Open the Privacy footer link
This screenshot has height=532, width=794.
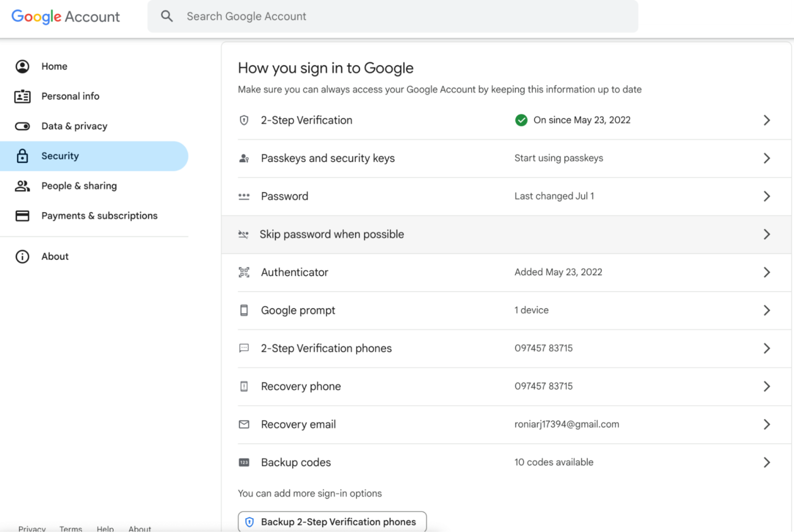tap(32, 528)
